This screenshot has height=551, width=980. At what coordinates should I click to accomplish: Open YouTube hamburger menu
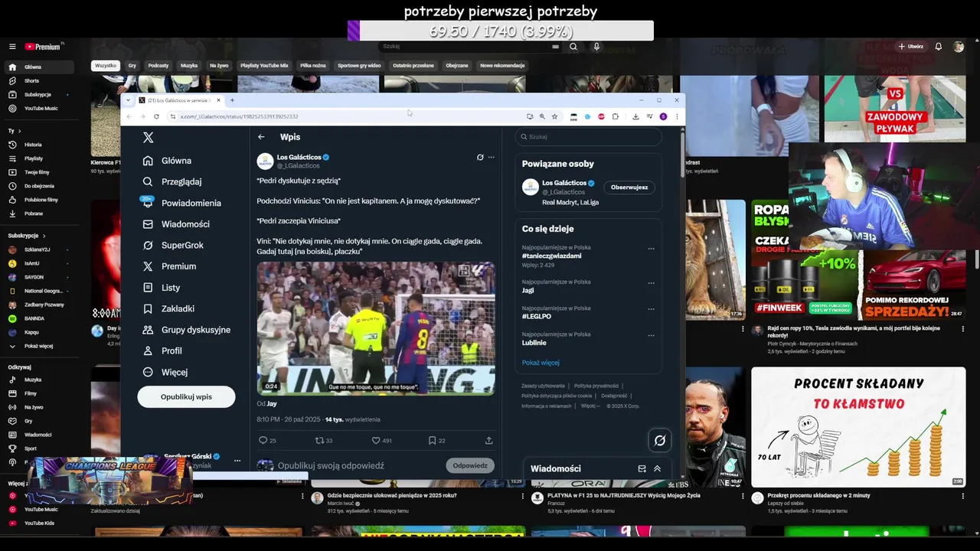pos(12,47)
